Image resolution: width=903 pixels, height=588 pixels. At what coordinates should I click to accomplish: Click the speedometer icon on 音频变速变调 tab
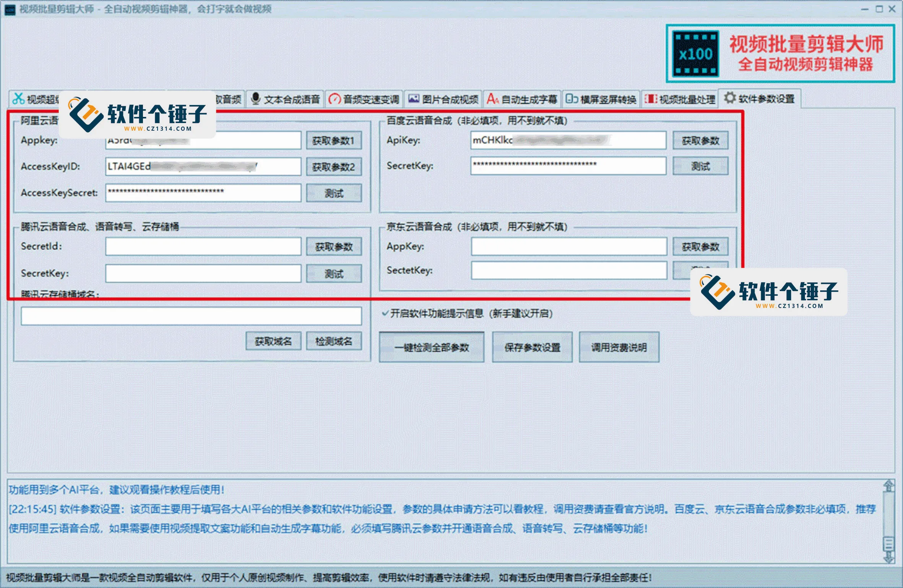(x=335, y=99)
